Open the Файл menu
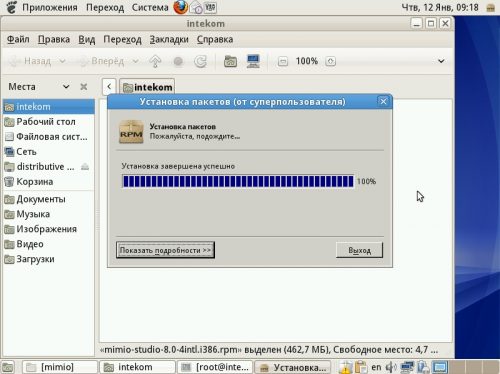Image resolution: width=500 pixels, height=374 pixels. (18, 39)
